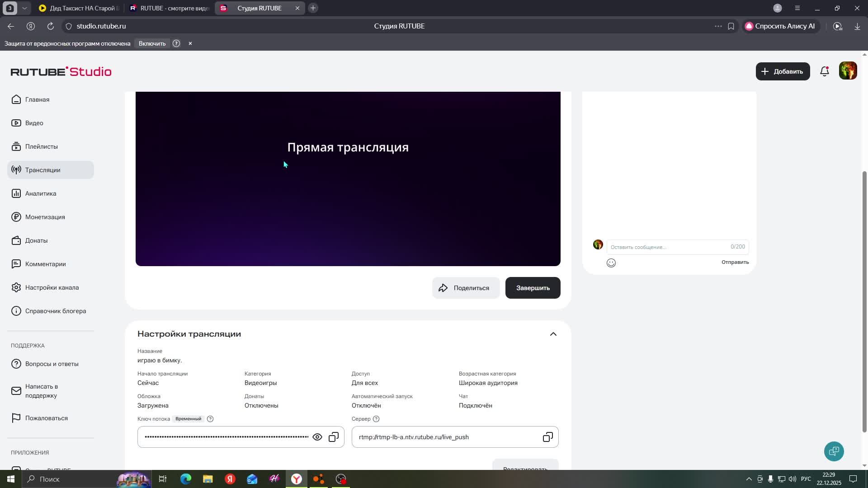The image size is (868, 488).
Task: Reveal the stream key with eye icon
Action: tap(317, 437)
